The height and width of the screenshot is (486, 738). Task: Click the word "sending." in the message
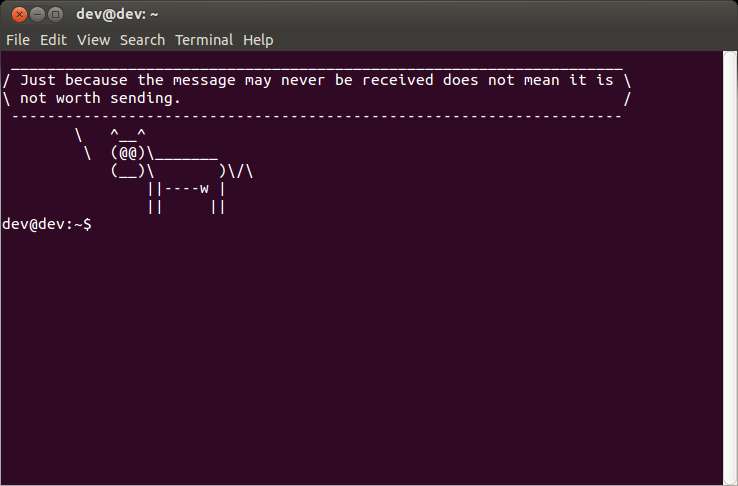coord(145,99)
